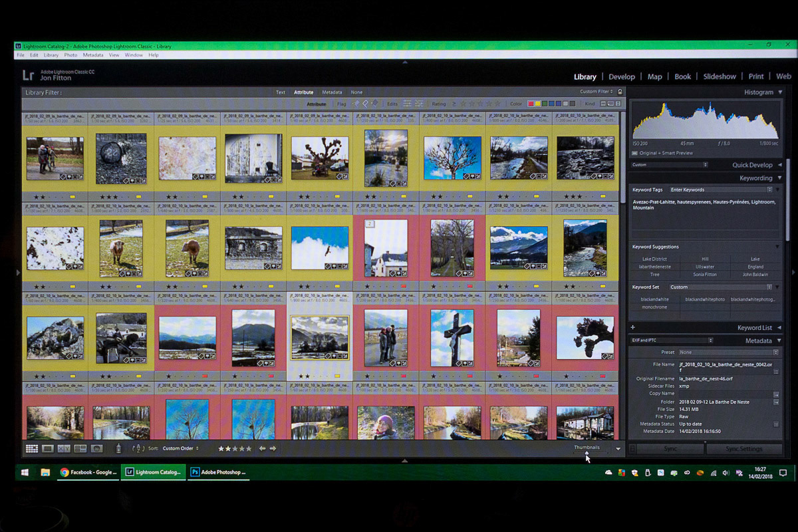The image size is (798, 532).
Task: Add keyword with plus icon in Keyword List
Action: pos(632,328)
